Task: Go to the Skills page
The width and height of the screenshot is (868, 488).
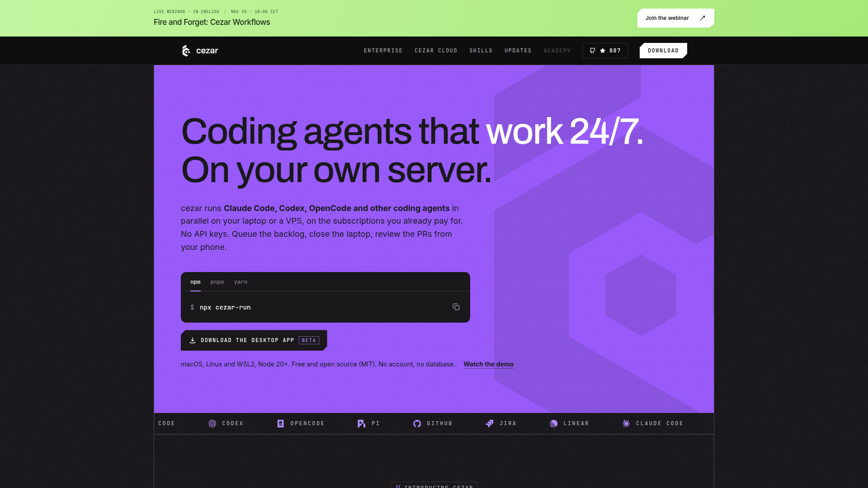Action: 481,51
